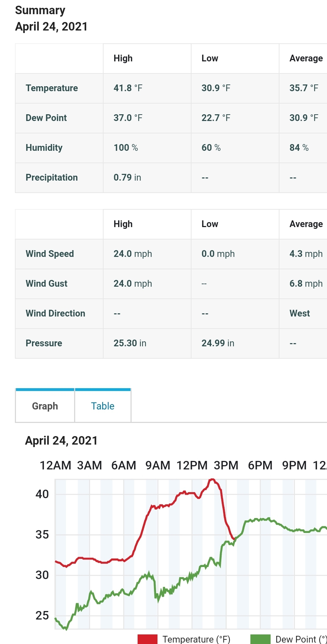This screenshot has height=644, width=327.
Task: Click the Humidity row label
Action: pyautogui.click(x=44, y=148)
